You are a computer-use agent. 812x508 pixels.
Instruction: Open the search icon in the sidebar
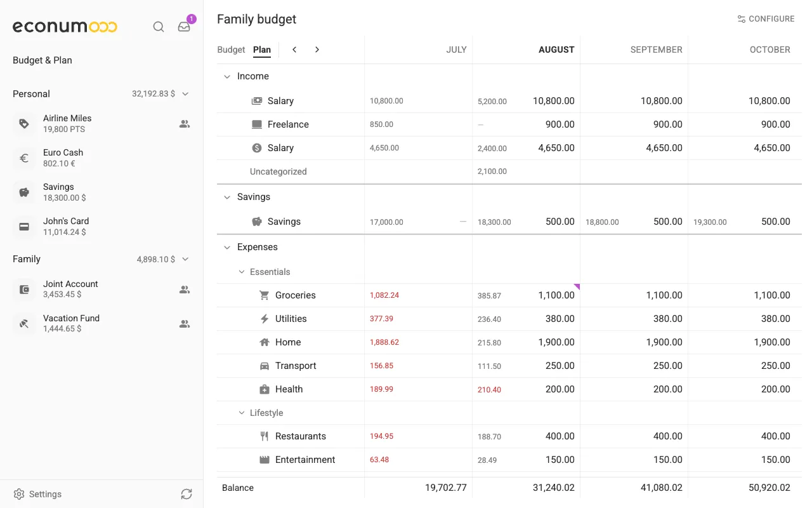click(159, 27)
